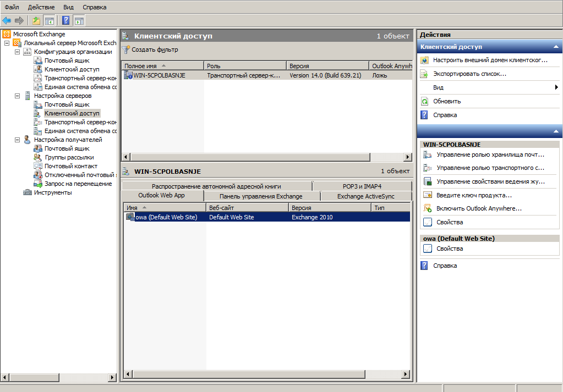Screen dimensions: 563x392
Task: Open the Справка menu in menu bar
Action: point(95,7)
